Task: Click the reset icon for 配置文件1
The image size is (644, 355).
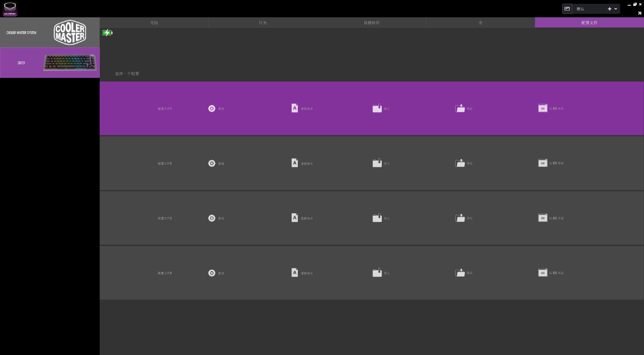Action: point(212,109)
